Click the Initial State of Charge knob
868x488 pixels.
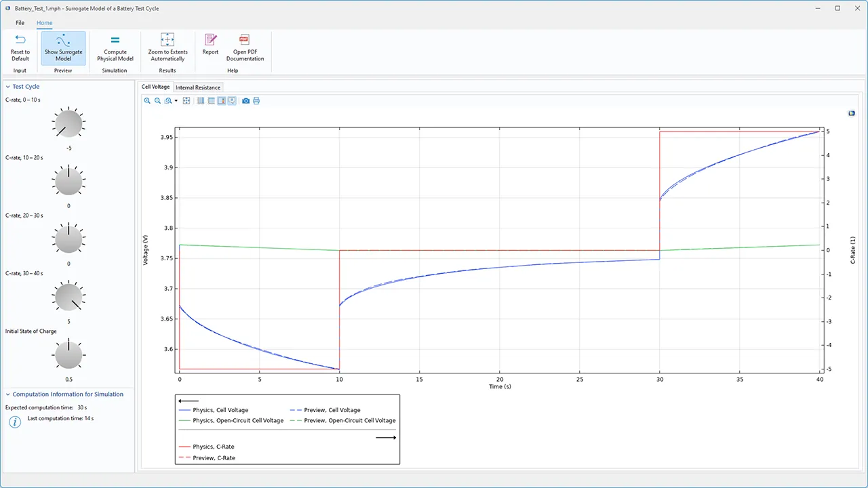(x=68, y=356)
